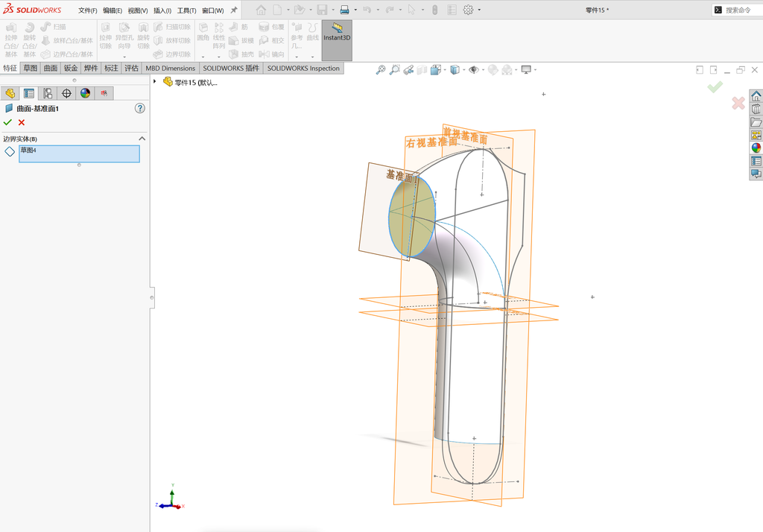The image size is (763, 532).
Task: Open the File Explorer folder task pane icon
Action: [x=756, y=121]
